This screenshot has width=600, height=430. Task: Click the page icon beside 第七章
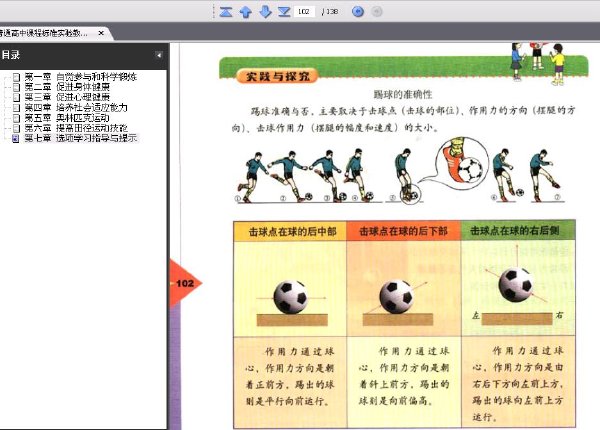16,138
